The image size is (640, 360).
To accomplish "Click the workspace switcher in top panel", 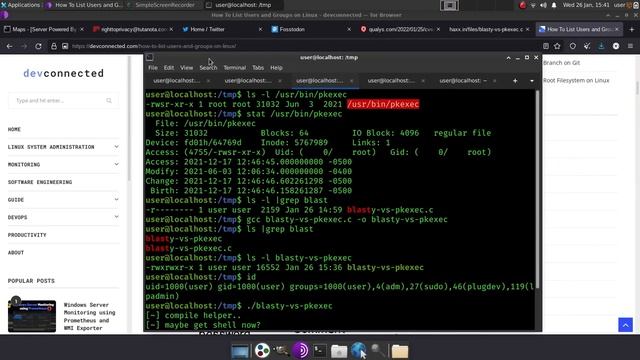I will pyautogui.click(x=449, y=5).
